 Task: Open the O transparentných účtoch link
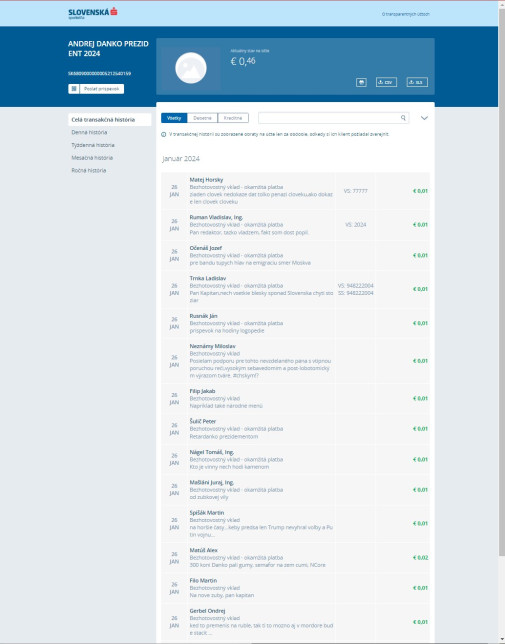click(x=406, y=14)
